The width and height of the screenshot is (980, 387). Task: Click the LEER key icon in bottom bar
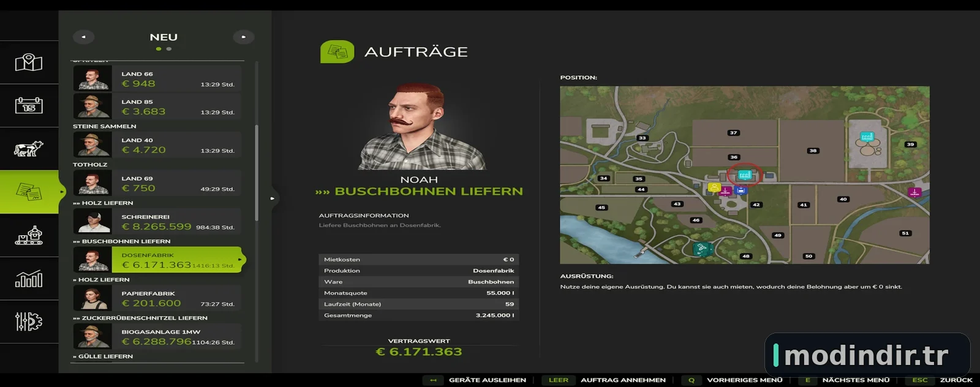[x=558, y=380]
